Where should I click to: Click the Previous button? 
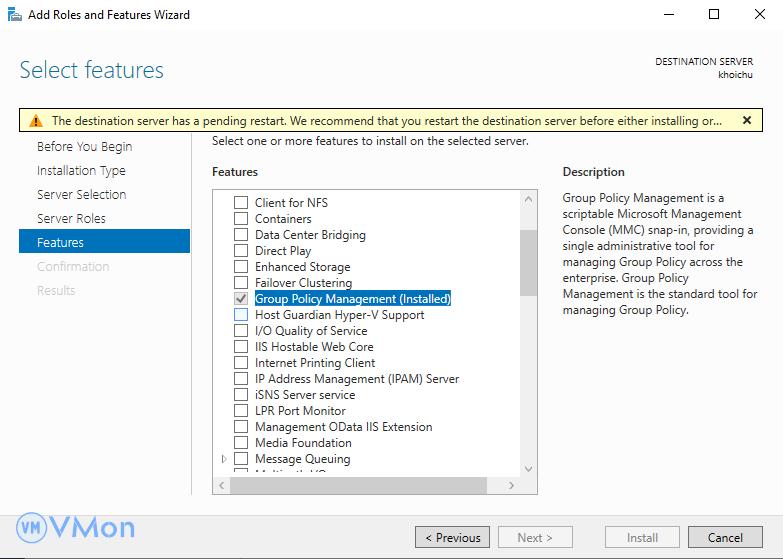coord(452,537)
